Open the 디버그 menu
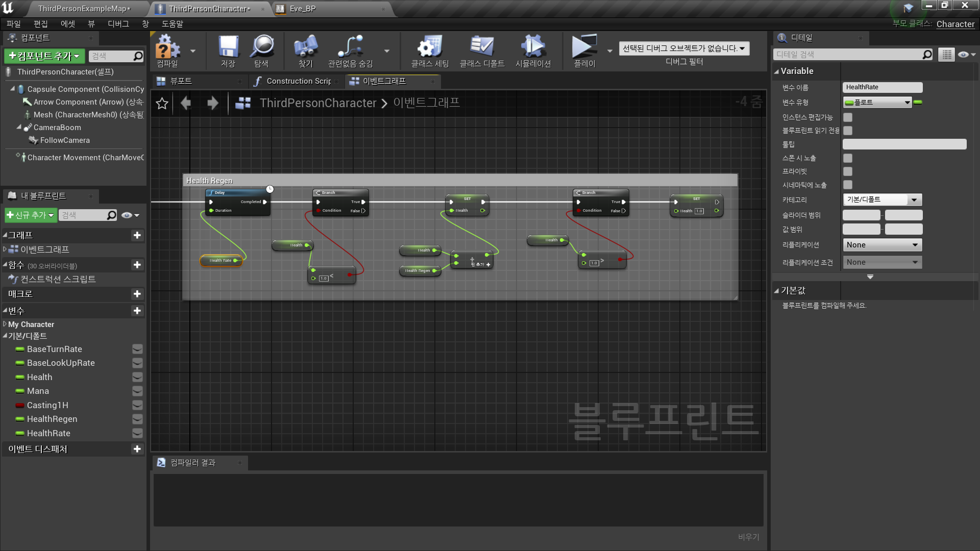This screenshot has width=980, height=551. (118, 23)
